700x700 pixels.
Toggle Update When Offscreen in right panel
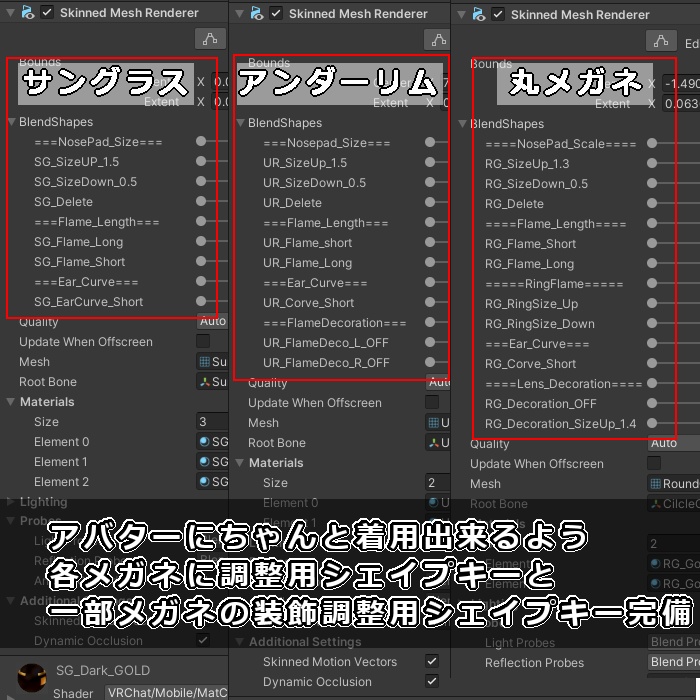[654, 463]
